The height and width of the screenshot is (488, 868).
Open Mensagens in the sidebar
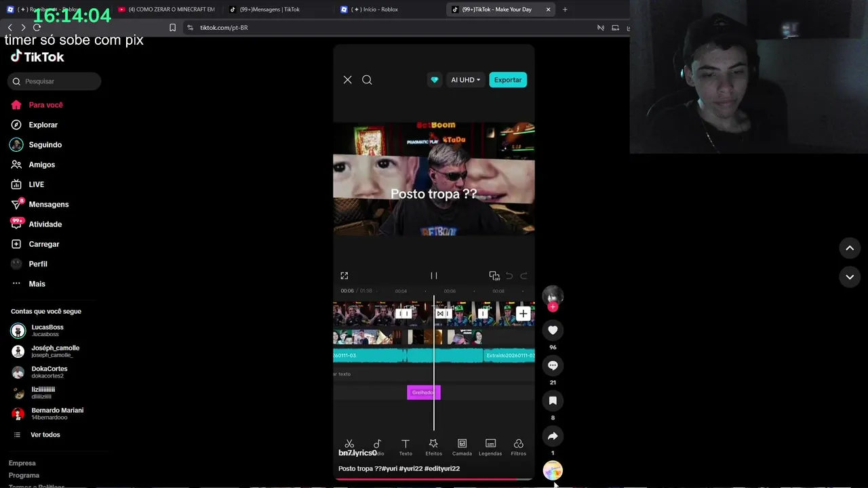[48, 204]
